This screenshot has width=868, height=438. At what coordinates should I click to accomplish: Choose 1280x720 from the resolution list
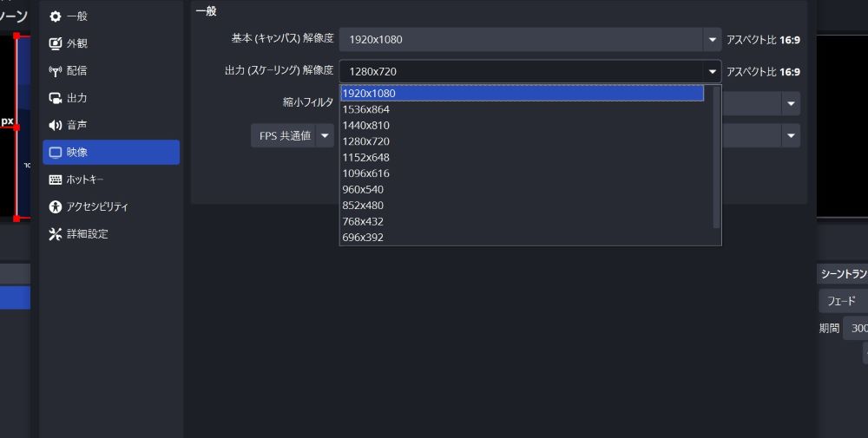522,141
